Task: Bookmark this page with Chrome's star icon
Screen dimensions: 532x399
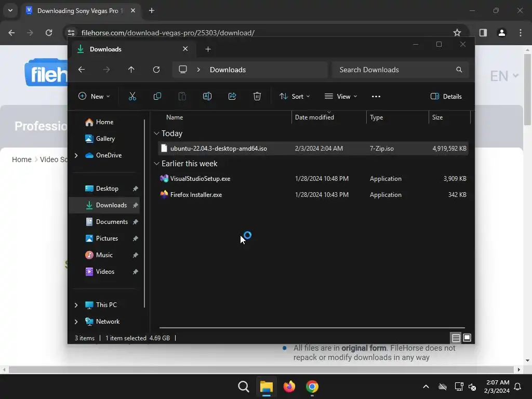Action: [x=457, y=33]
